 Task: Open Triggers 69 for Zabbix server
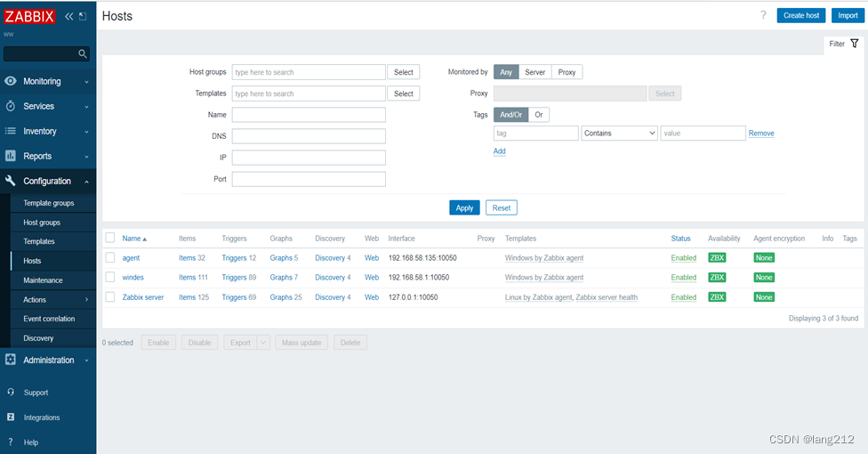click(239, 297)
